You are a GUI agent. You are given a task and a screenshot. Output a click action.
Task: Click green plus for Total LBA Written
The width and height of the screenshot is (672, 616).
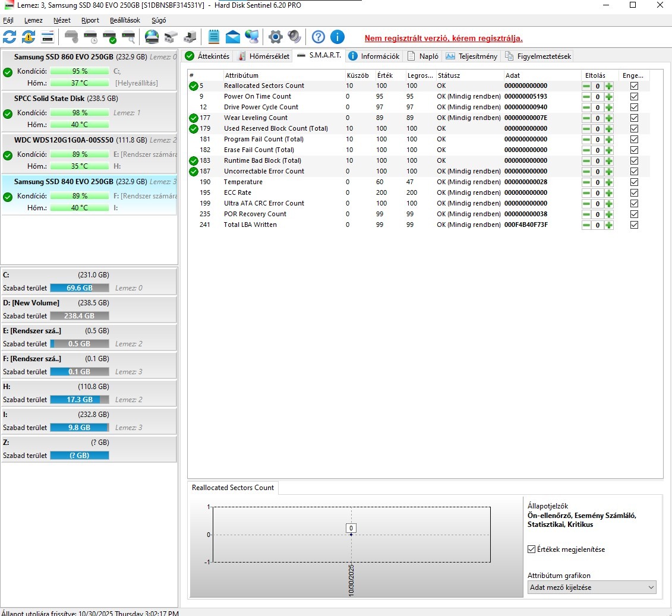pos(608,225)
